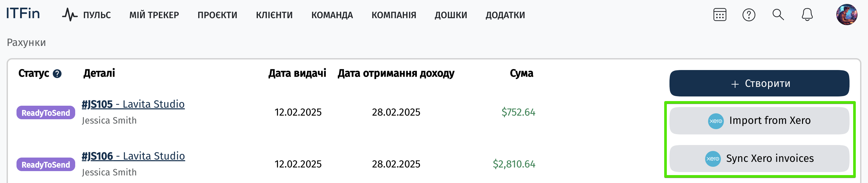Go to the Клієнти section
This screenshot has height=183, width=868.
(x=274, y=15)
